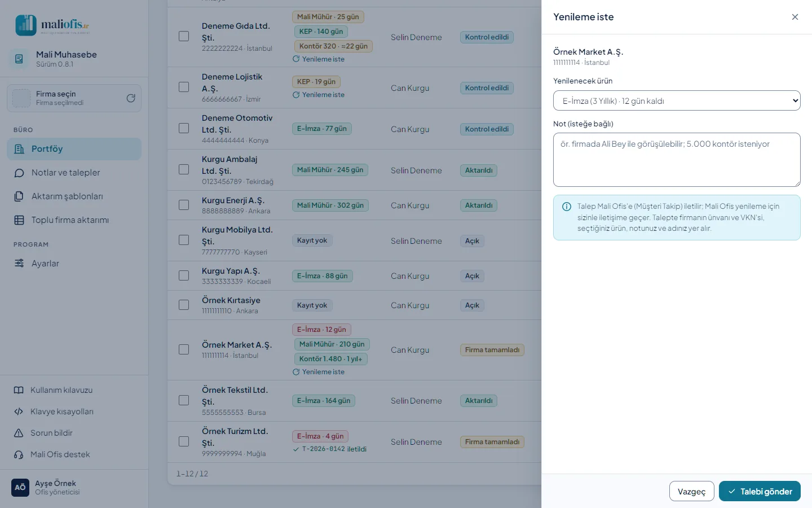Click Yenileme iste under Deneme Gıda
This screenshot has height=508, width=812.
point(319,59)
